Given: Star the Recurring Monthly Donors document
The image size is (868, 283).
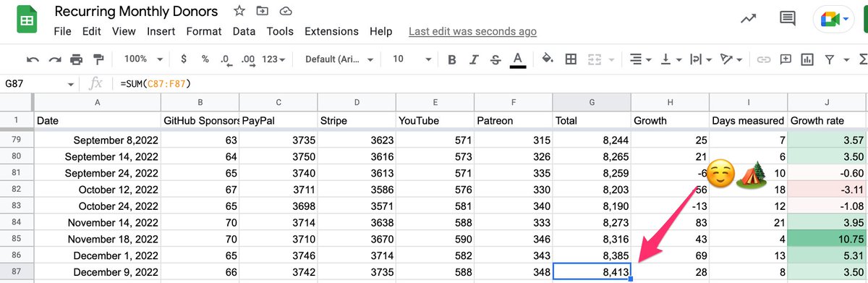Looking at the screenshot, I should coord(239,12).
